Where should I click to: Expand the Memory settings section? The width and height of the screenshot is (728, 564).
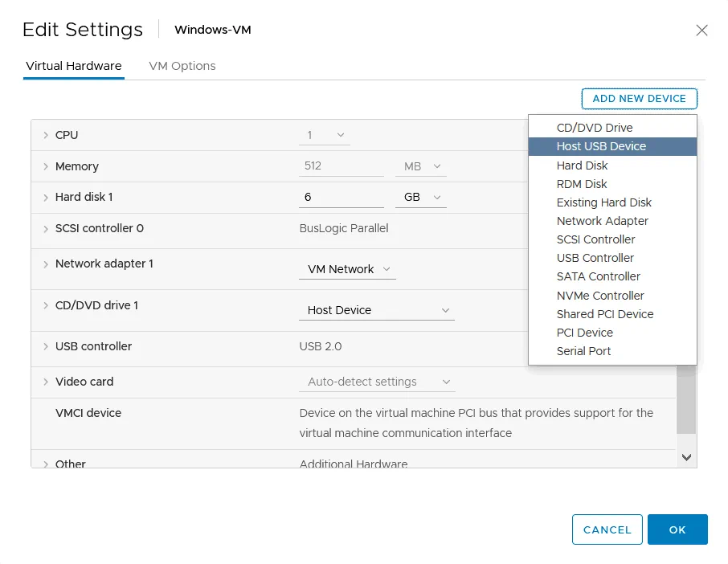(x=46, y=166)
